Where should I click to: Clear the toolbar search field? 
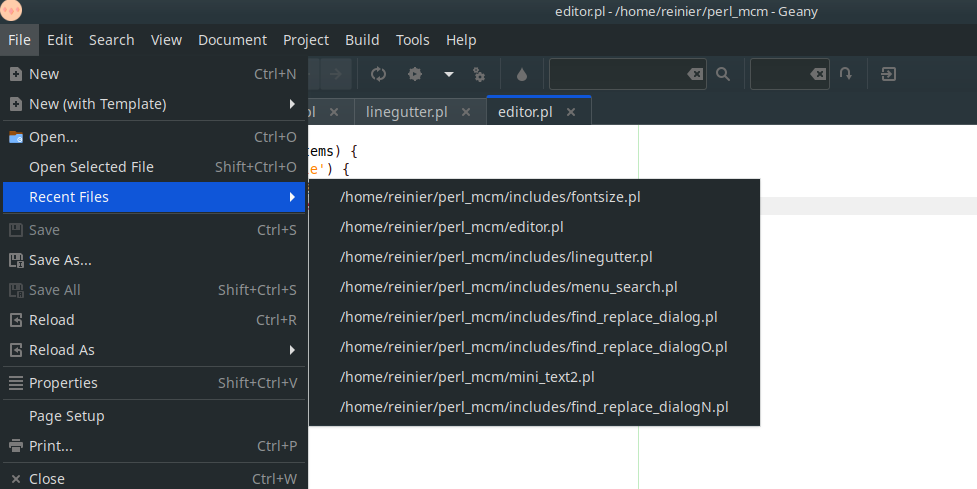click(694, 74)
